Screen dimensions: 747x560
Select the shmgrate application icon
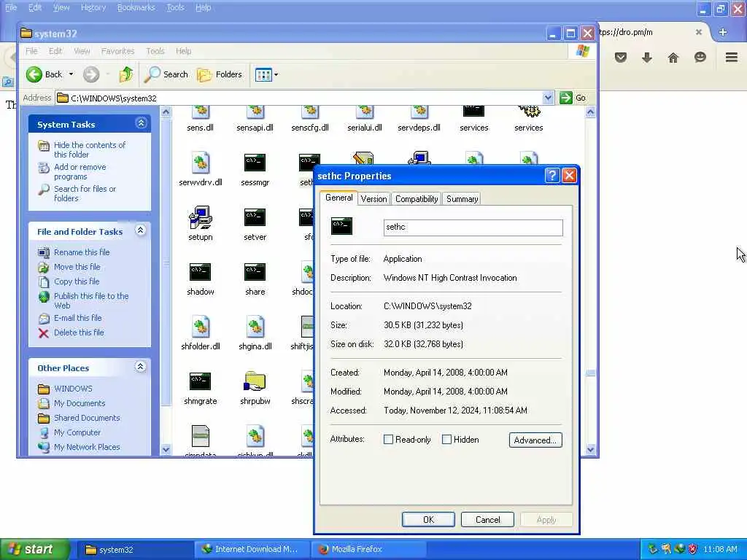tap(200, 381)
